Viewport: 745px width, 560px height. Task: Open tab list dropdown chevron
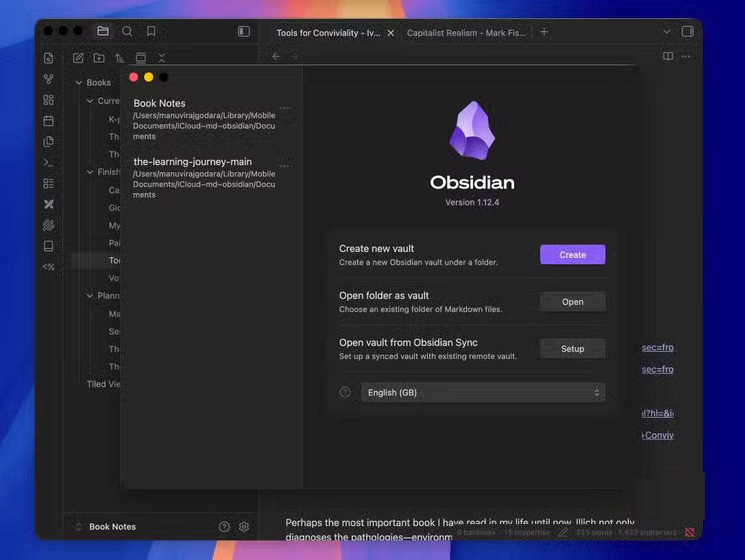click(667, 32)
